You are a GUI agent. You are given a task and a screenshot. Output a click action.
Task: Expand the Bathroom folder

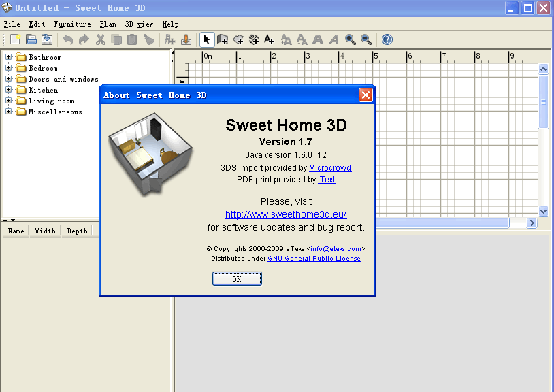(8, 57)
